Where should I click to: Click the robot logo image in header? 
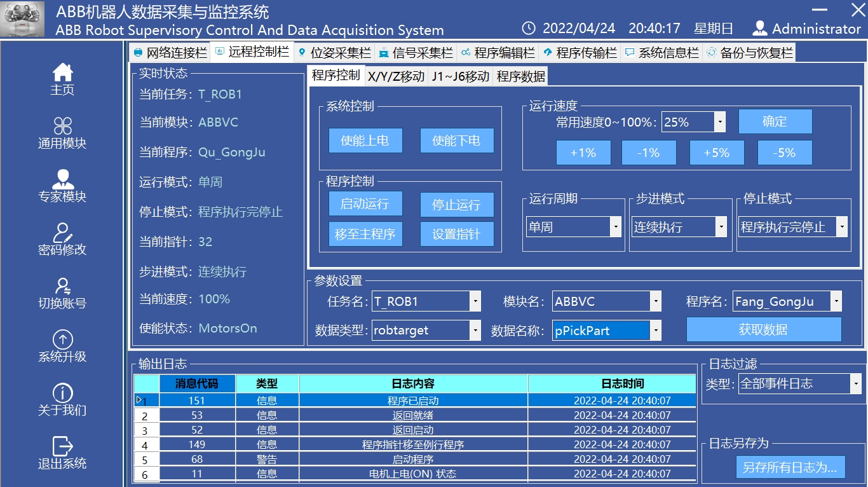23,19
